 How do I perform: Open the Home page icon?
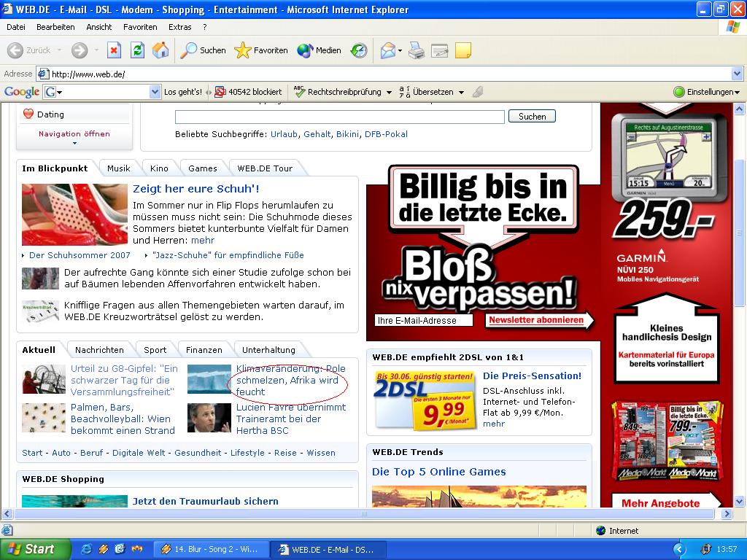[x=160, y=50]
